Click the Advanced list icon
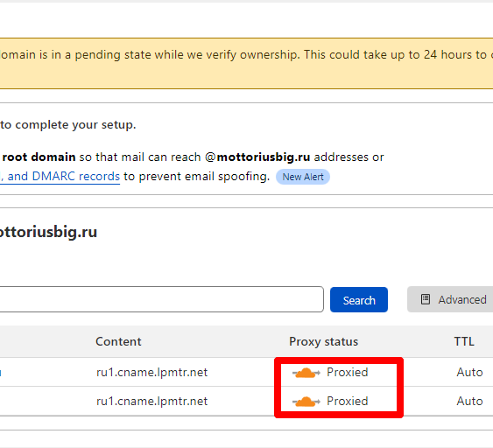This screenshot has height=448, width=493. [x=426, y=299]
